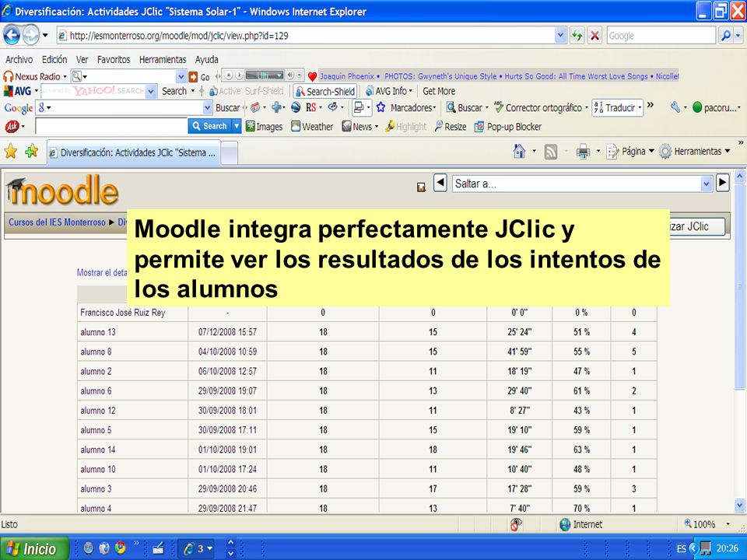Click the Home icon in command bar
The width and height of the screenshot is (747, 560).
[x=519, y=152]
